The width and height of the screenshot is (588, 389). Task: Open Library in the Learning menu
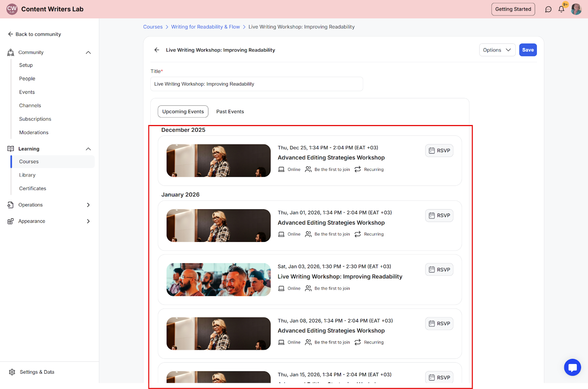tap(28, 175)
